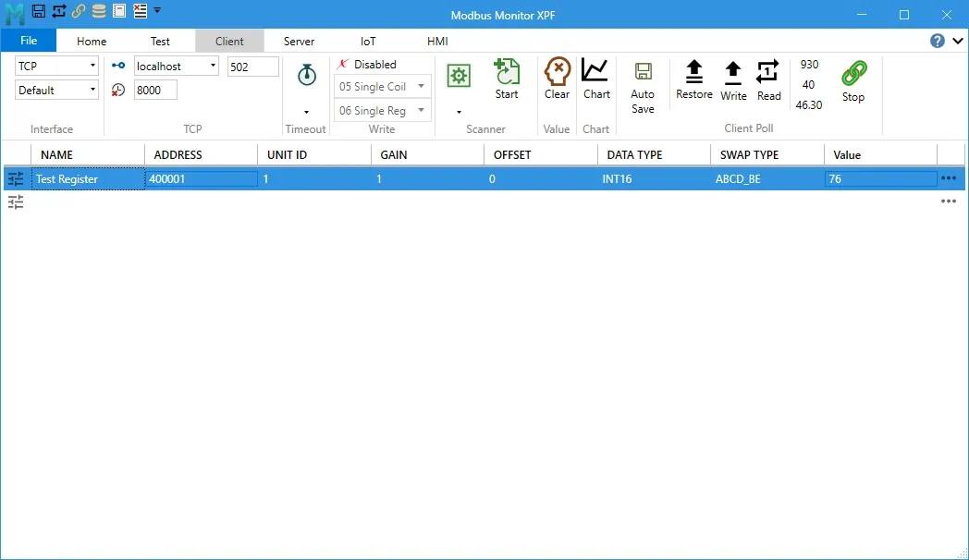Click the Start scanner button

pyautogui.click(x=506, y=79)
